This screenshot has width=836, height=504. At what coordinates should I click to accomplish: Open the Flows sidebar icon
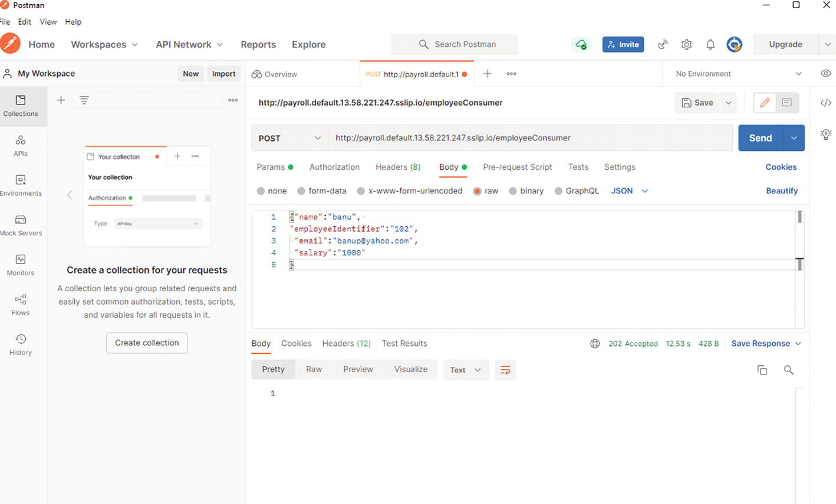(21, 304)
